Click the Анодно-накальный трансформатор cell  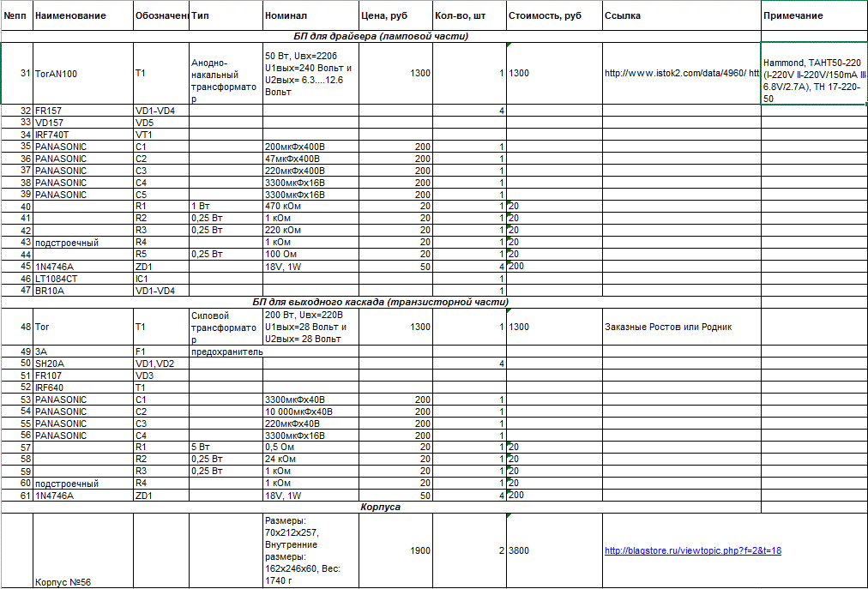click(226, 73)
